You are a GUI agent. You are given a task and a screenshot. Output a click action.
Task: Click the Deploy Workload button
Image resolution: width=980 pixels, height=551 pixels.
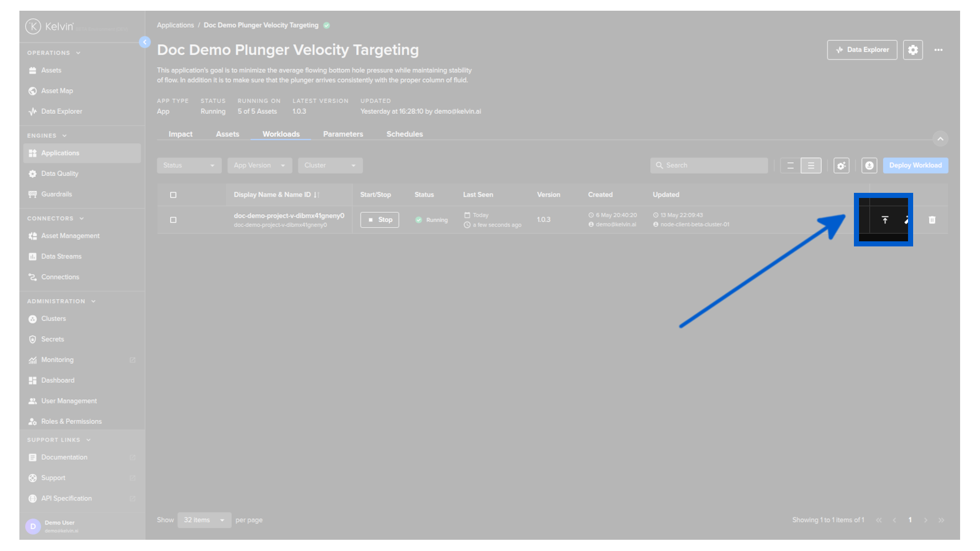(915, 165)
